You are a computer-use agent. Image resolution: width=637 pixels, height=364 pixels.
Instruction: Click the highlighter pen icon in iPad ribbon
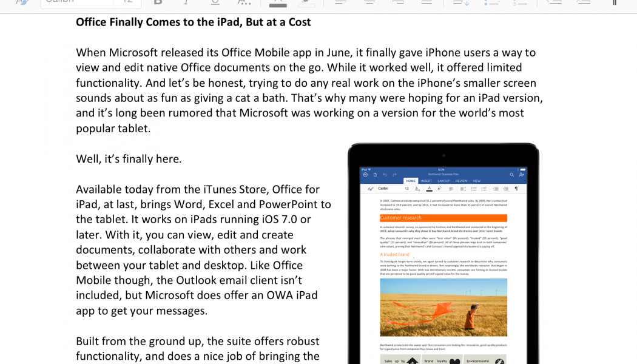coord(439,189)
